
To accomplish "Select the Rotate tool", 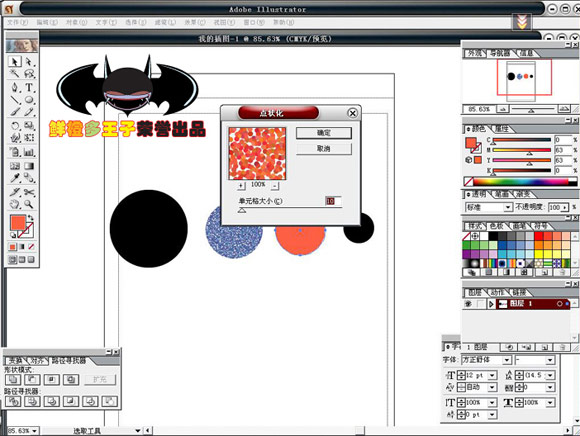I will pyautogui.click(x=15, y=126).
